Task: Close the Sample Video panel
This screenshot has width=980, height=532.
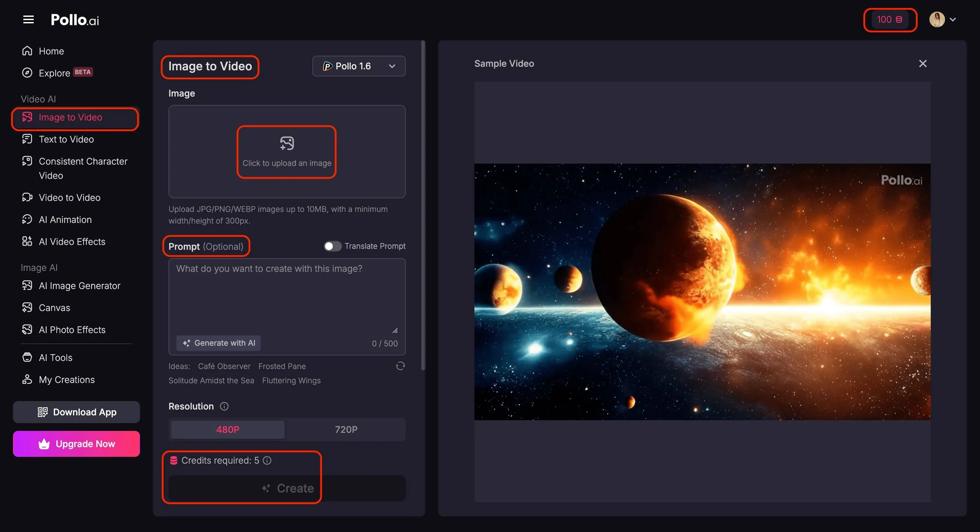Action: click(x=923, y=64)
